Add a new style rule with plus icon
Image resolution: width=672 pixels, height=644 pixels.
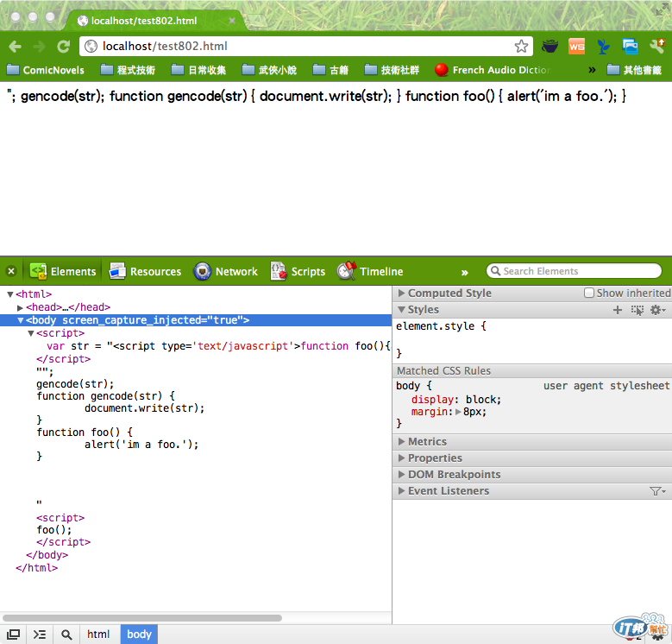click(x=617, y=310)
